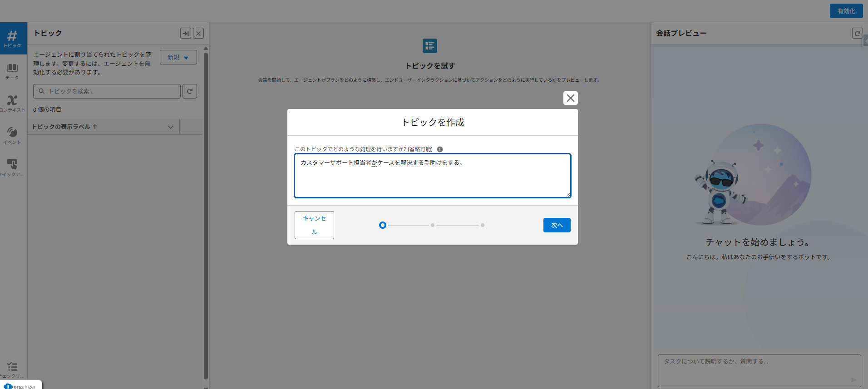Expand the トピックの表示ラベル column chevron
The image size is (868, 389).
(171, 127)
